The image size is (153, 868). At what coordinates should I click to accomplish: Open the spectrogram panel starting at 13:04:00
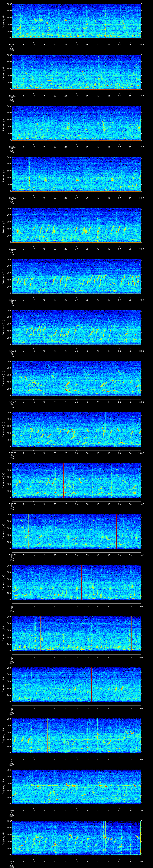77,174
